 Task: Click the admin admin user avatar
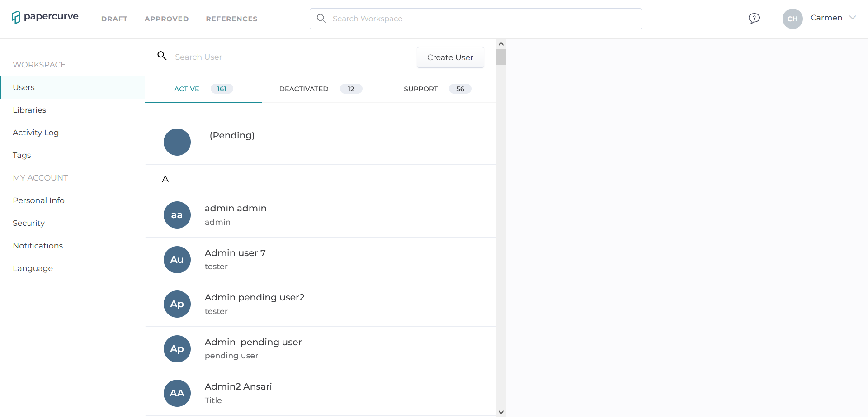[x=177, y=214]
